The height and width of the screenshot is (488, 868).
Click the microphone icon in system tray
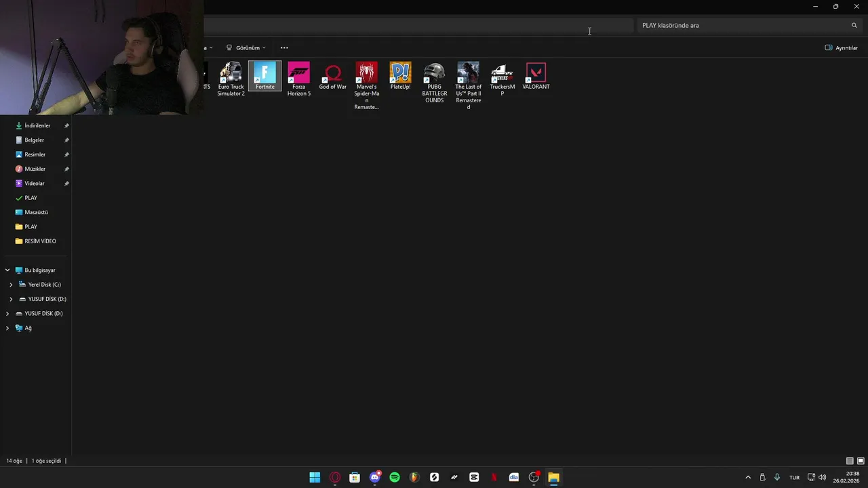point(777,477)
